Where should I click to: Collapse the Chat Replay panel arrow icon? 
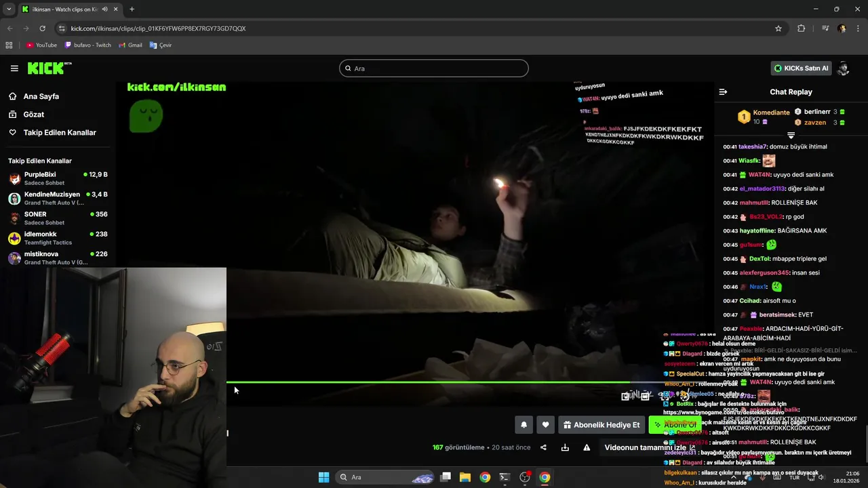(x=723, y=92)
